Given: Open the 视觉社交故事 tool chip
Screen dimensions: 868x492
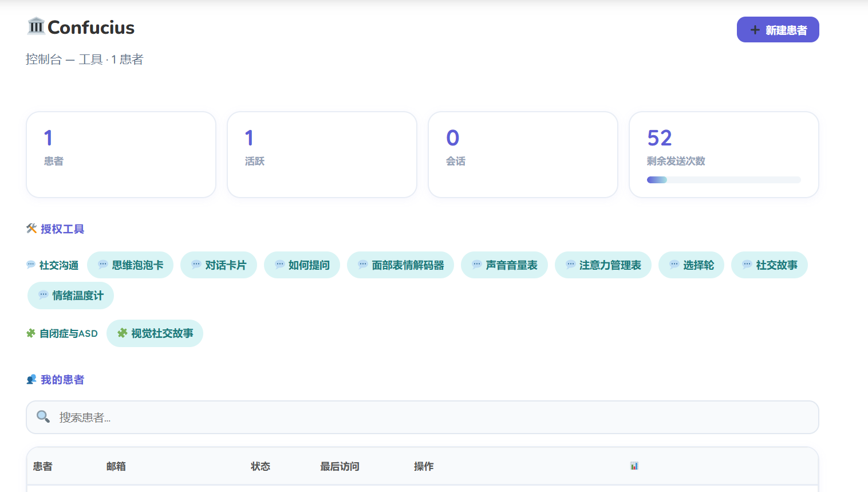Looking at the screenshot, I should point(155,333).
